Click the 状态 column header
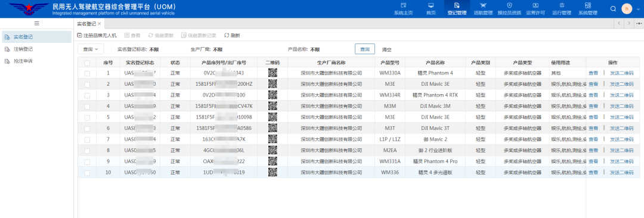 tap(175, 63)
